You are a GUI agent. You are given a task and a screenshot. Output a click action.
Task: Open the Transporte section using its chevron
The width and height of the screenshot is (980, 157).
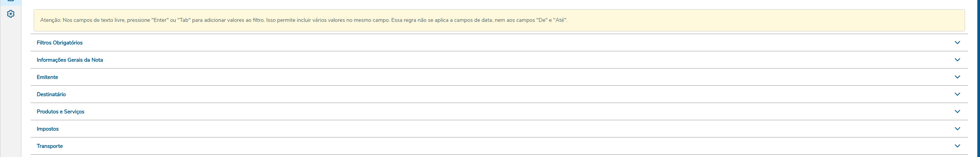pos(957,146)
